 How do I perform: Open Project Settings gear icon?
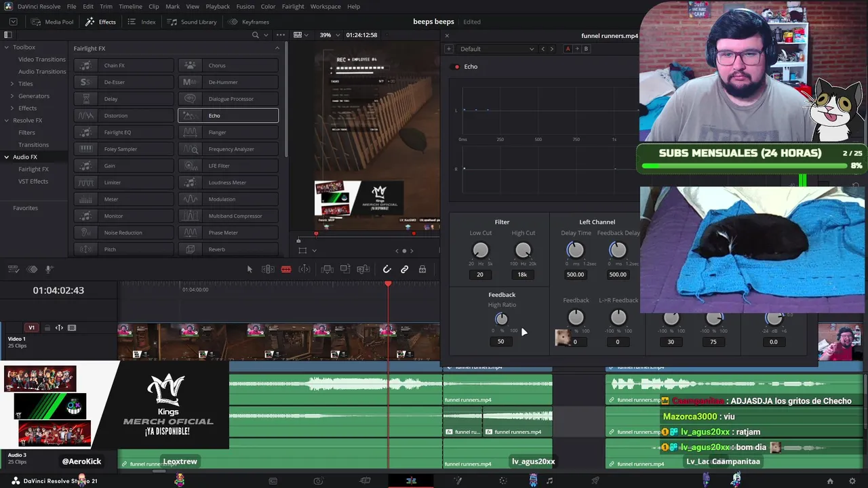click(852, 481)
